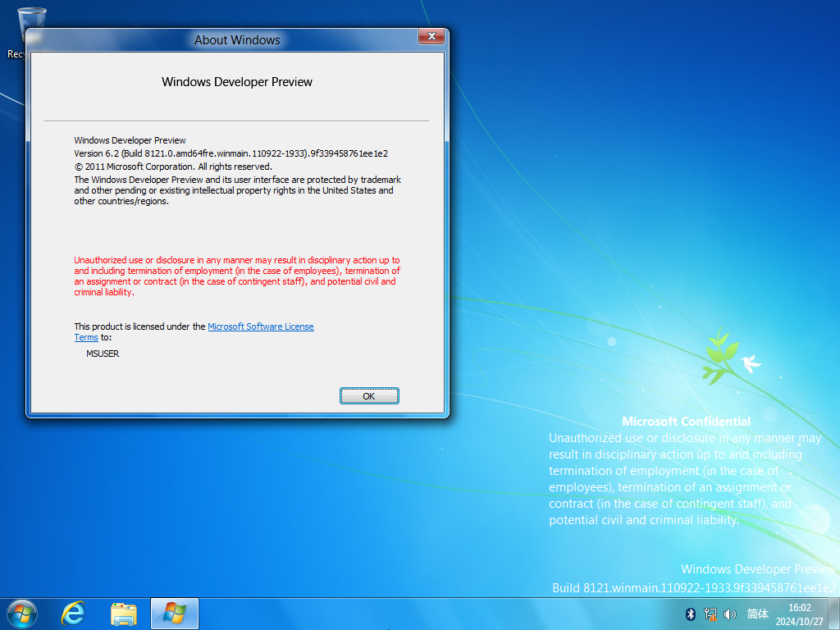Click the Bluetooth tray icon
The width and height of the screenshot is (840, 630).
point(691,614)
